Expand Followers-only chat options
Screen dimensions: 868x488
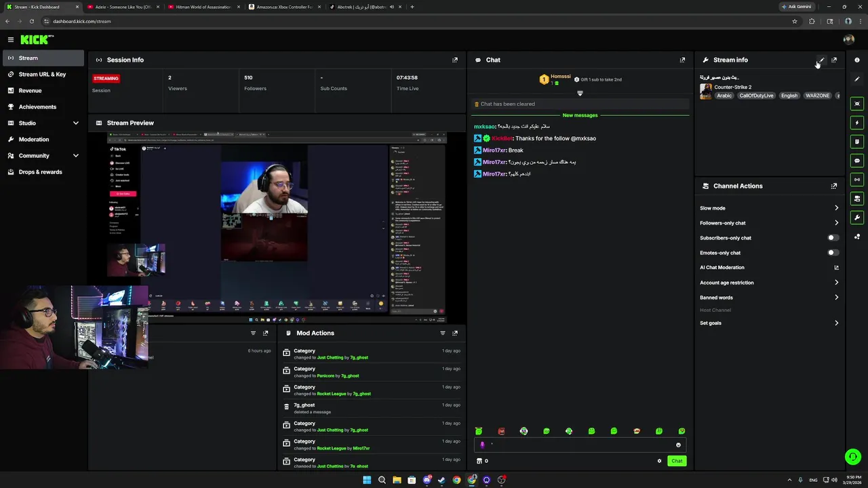point(836,223)
